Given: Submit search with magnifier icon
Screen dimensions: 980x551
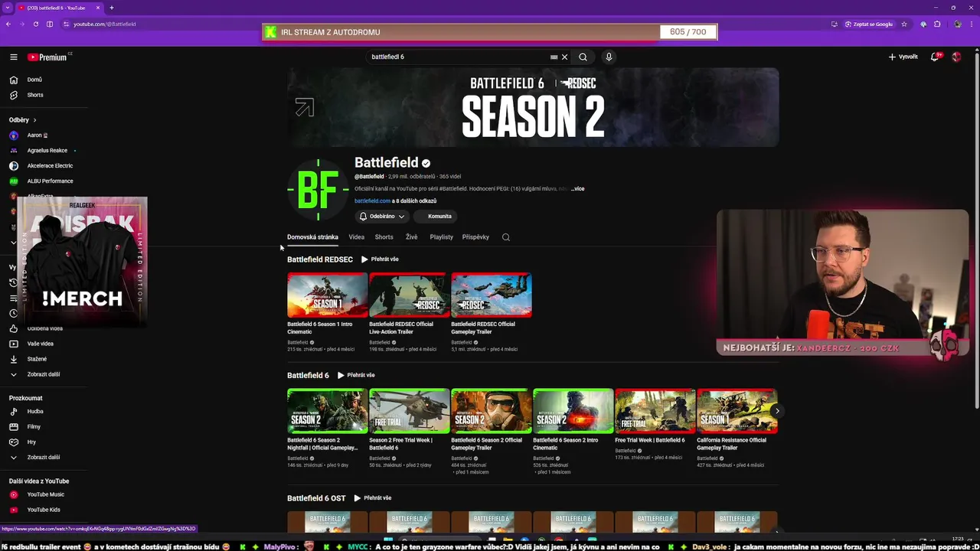Looking at the screenshot, I should (x=583, y=57).
